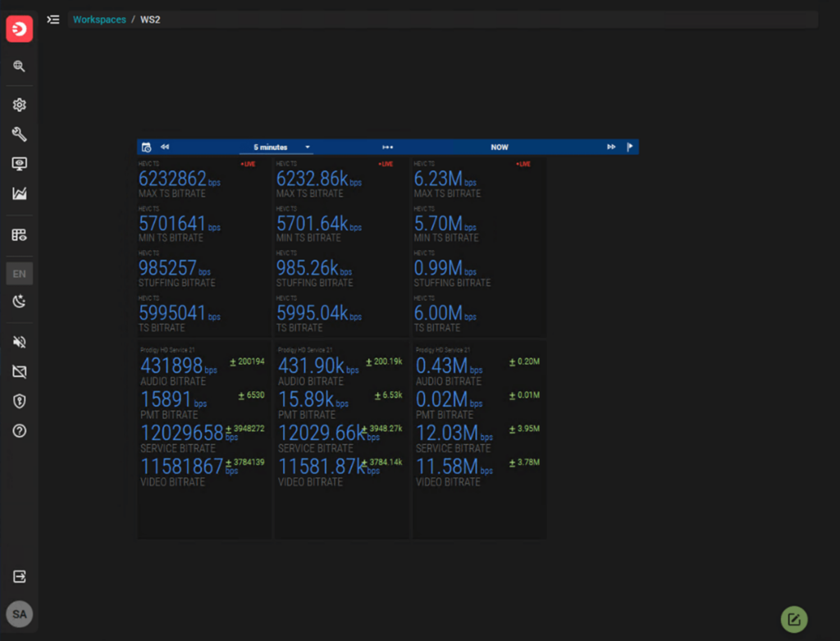
Task: Toggle the disabled mail notifications icon
Action: click(x=20, y=371)
